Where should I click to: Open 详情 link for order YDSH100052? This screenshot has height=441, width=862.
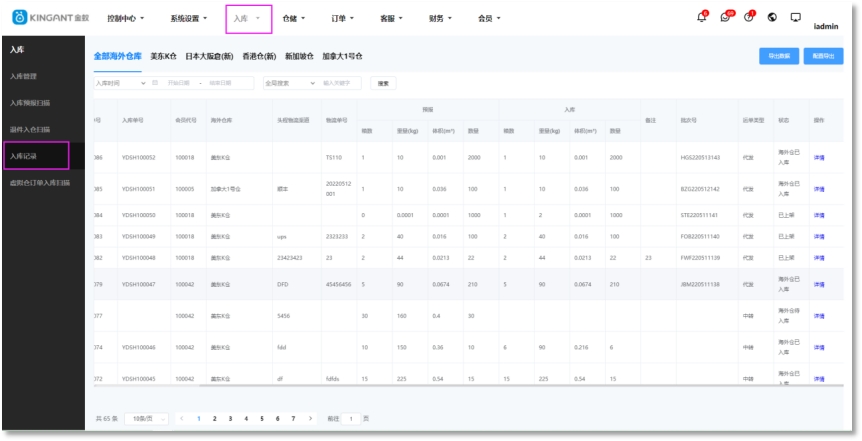click(819, 157)
